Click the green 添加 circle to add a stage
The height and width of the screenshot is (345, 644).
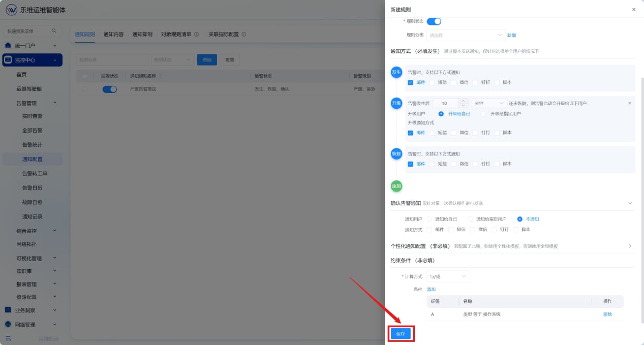[396, 186]
